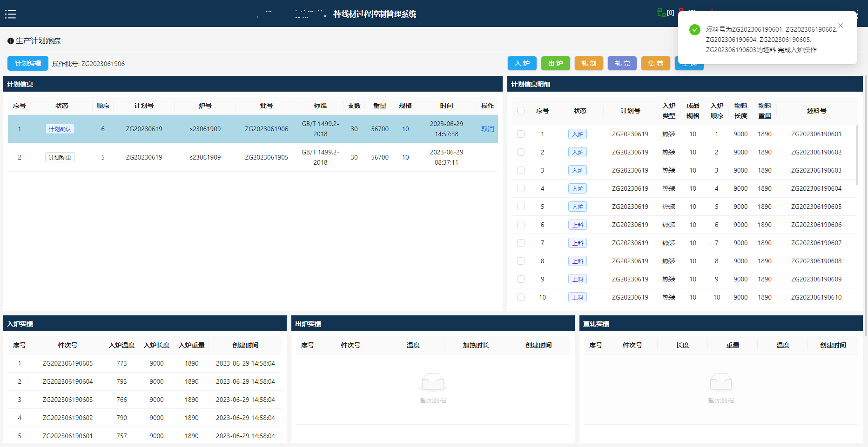Viewport: 868px width, 447px height.
Task: Click the page vertical scrollbar at right edge
Action: click(866, 205)
